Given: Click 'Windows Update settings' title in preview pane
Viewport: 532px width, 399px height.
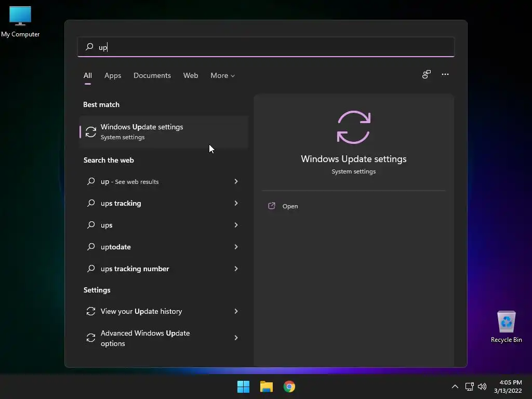Looking at the screenshot, I should click(x=353, y=159).
